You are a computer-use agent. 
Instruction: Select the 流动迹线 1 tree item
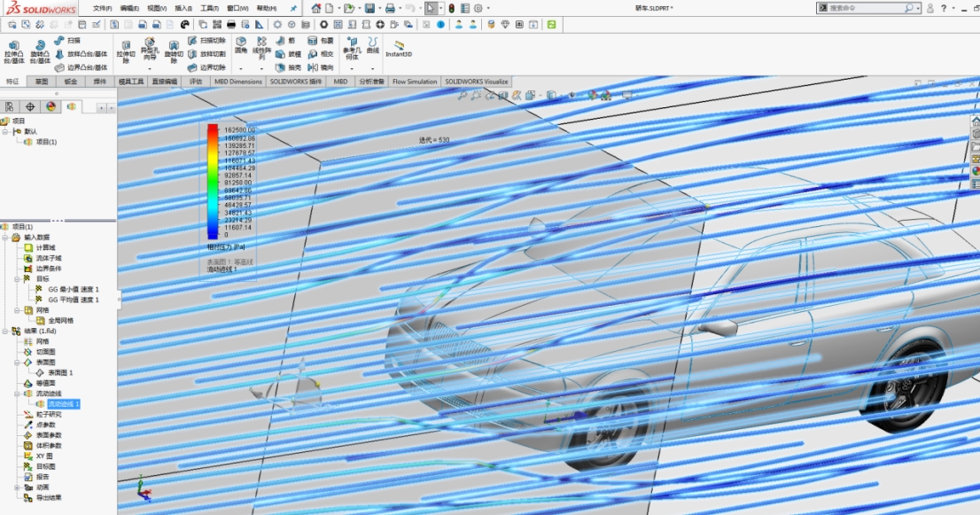pyautogui.click(x=63, y=403)
